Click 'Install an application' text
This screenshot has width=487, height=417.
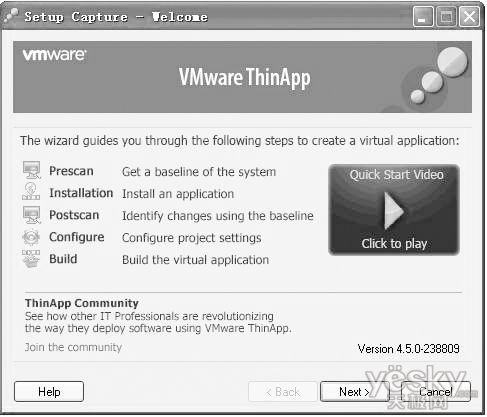pyautogui.click(x=178, y=194)
